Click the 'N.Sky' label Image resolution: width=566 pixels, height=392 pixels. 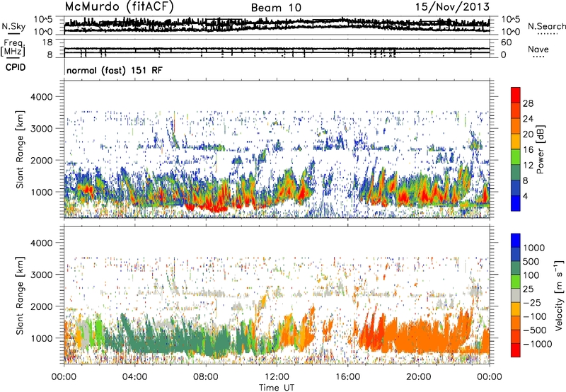click(x=13, y=26)
